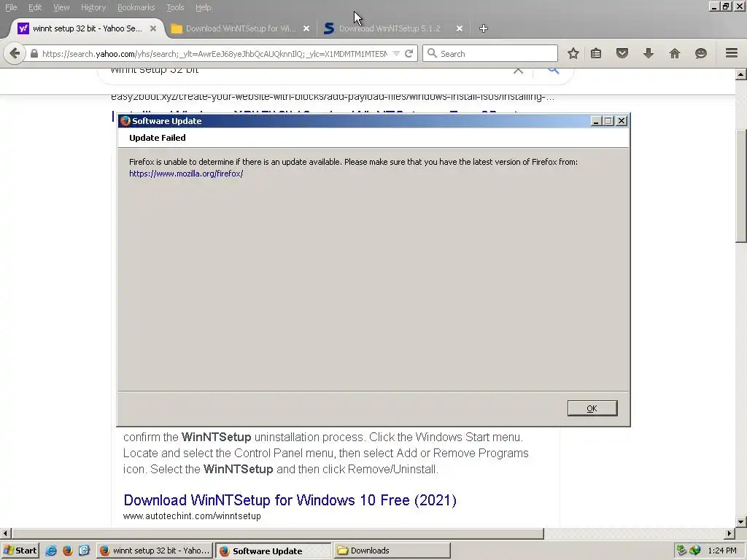This screenshot has width=747, height=560.
Task: Open the Help menu
Action: coord(203,7)
